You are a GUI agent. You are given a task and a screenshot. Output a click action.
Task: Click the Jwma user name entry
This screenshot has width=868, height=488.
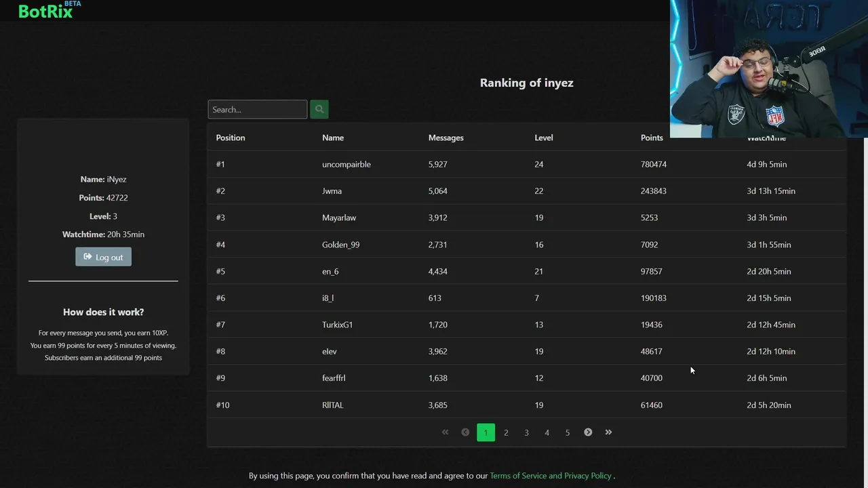[332, 191]
